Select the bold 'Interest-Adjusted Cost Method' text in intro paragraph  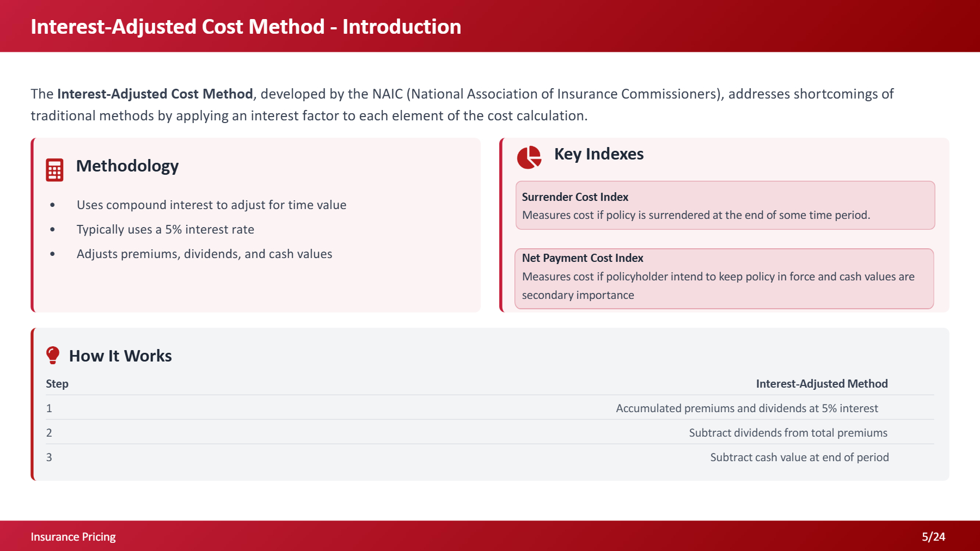(155, 94)
